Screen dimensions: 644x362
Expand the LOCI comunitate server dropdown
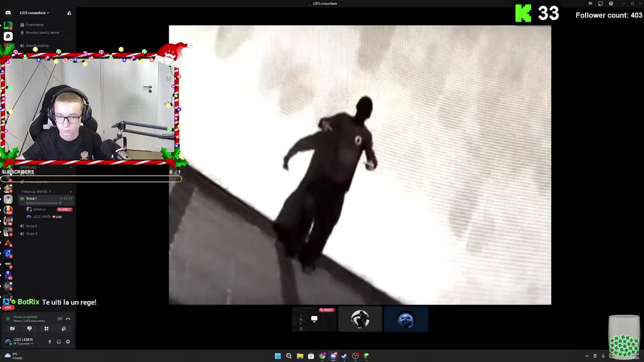coord(34,13)
